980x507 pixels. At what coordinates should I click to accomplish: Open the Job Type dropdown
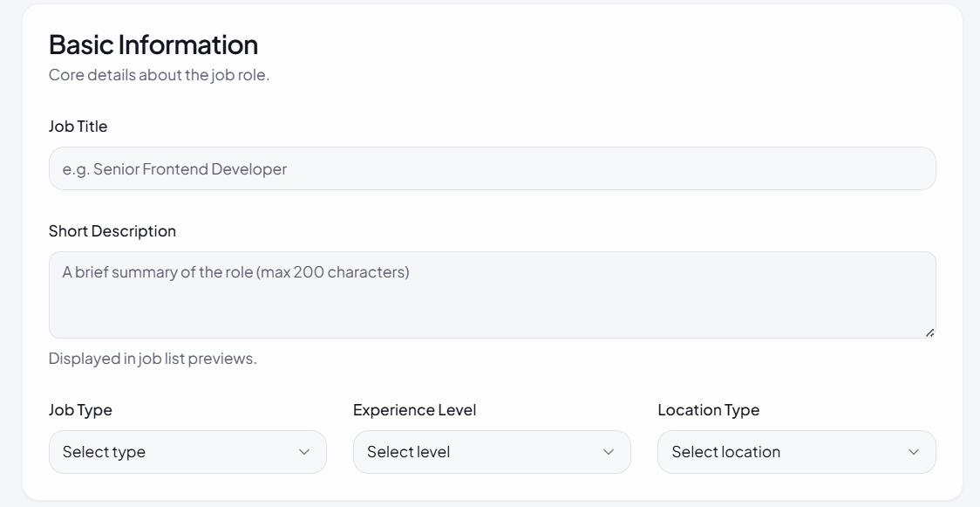pos(187,452)
